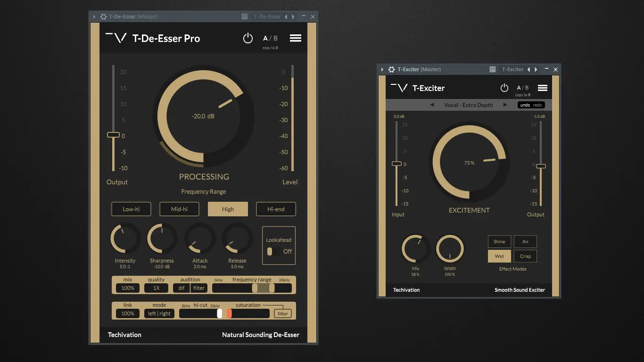This screenshot has width=644, height=362.
Task: Click the T-De-Esser Output slider handle
Action: (113, 135)
